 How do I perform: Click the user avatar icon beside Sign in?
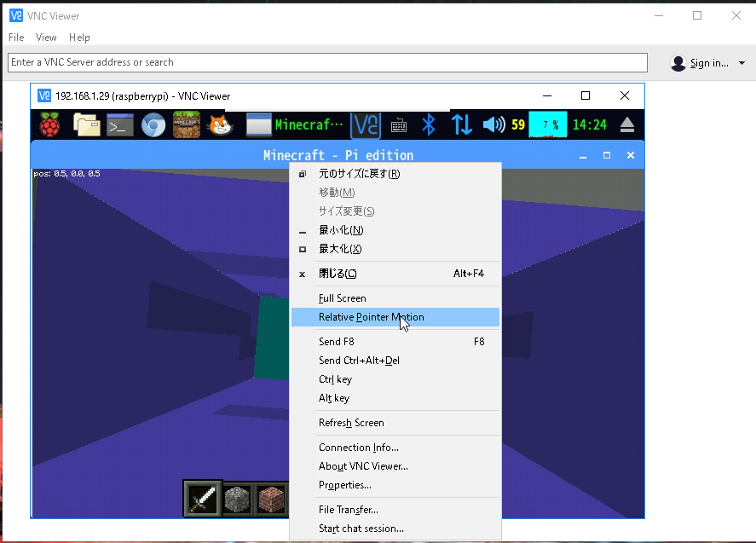click(678, 63)
